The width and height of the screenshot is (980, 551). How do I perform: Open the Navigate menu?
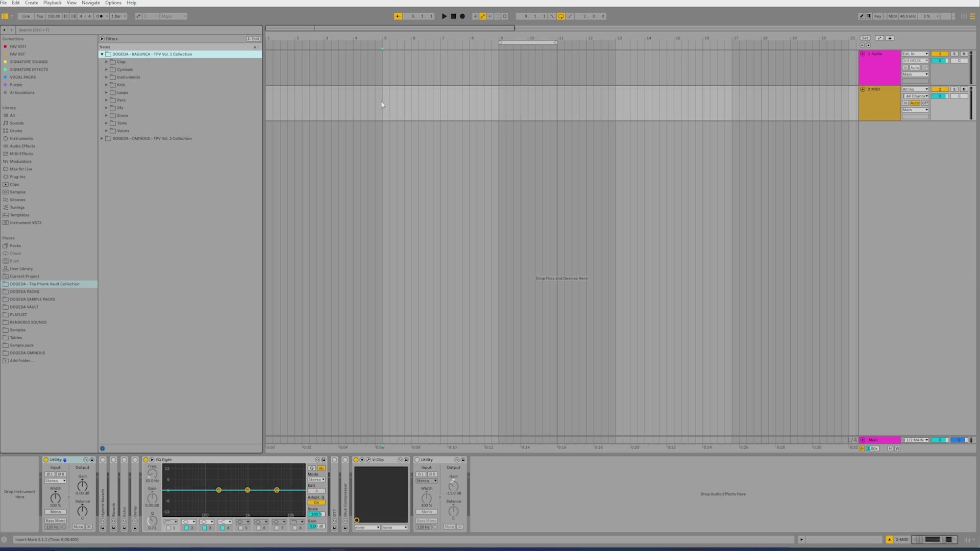pyautogui.click(x=91, y=3)
